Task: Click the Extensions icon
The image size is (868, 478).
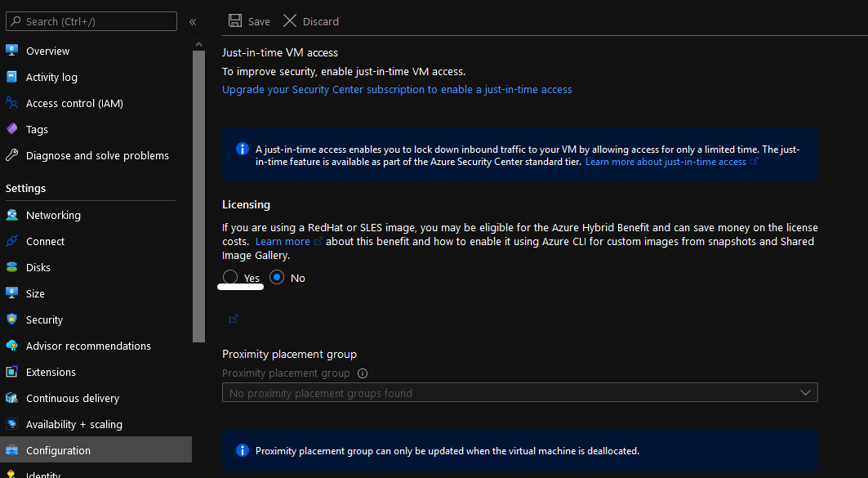Action: (x=11, y=372)
